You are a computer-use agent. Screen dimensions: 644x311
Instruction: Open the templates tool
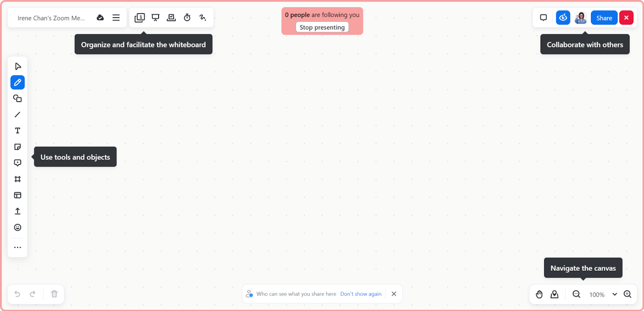coord(18,195)
